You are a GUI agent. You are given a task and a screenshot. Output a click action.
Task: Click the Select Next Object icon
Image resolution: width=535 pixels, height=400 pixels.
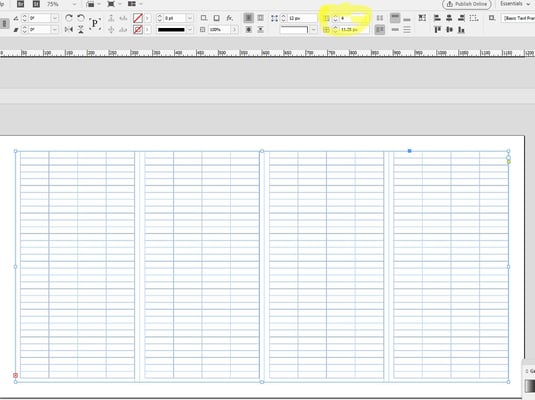pyautogui.click(x=123, y=30)
